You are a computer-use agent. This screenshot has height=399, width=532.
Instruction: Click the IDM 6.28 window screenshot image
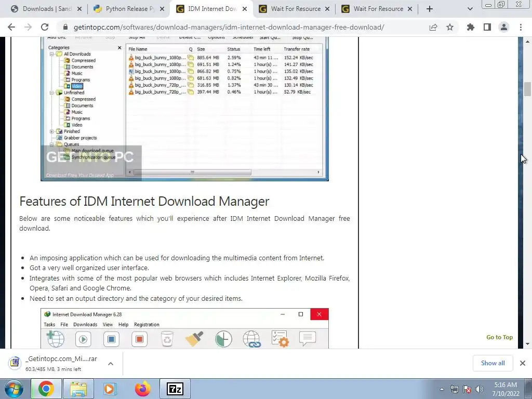tap(184, 328)
